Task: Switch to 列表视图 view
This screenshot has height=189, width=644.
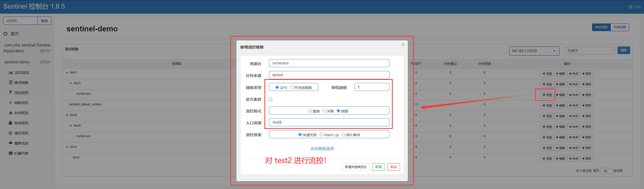Action: [620, 27]
